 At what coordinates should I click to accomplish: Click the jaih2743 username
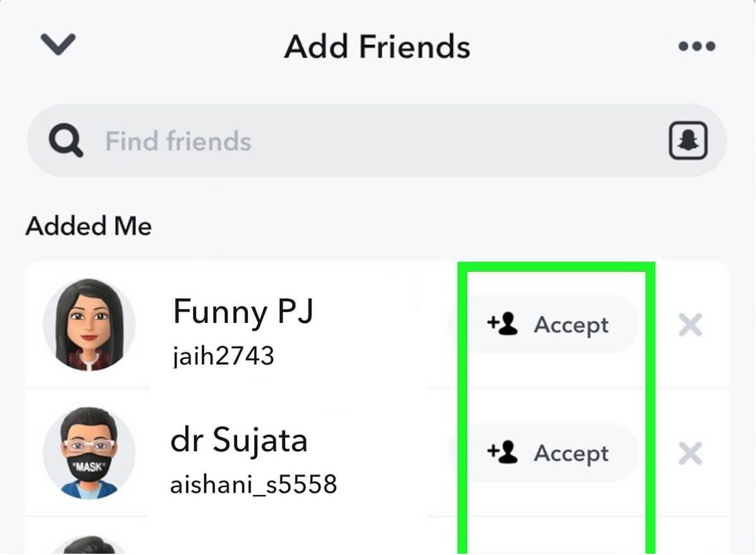pyautogui.click(x=223, y=356)
